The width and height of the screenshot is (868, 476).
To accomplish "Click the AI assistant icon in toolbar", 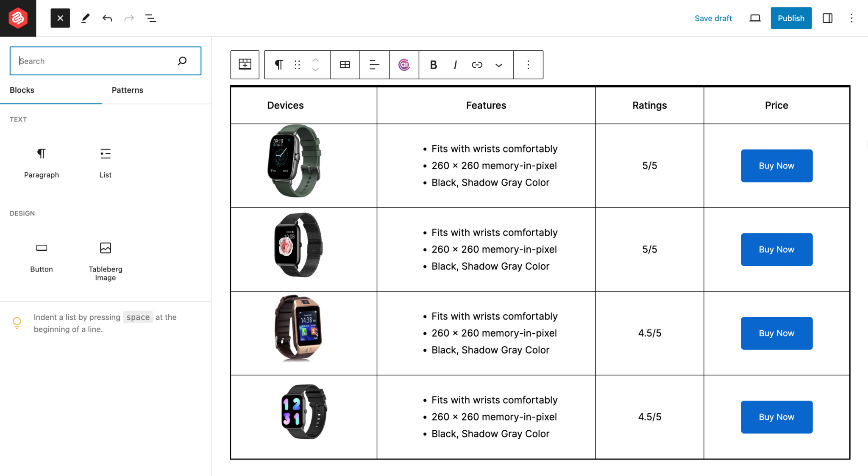I will (x=404, y=64).
